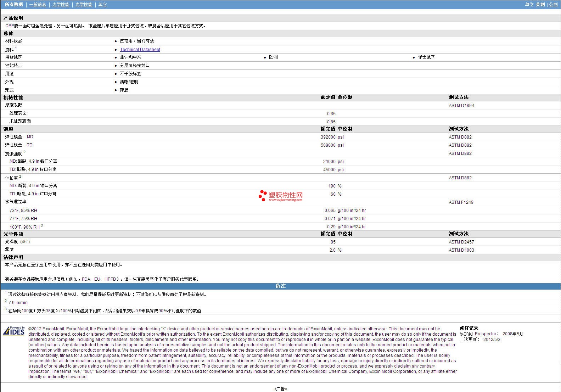Open the 所有数据 tab
The height and width of the screenshot is (392, 561).
[14, 5]
